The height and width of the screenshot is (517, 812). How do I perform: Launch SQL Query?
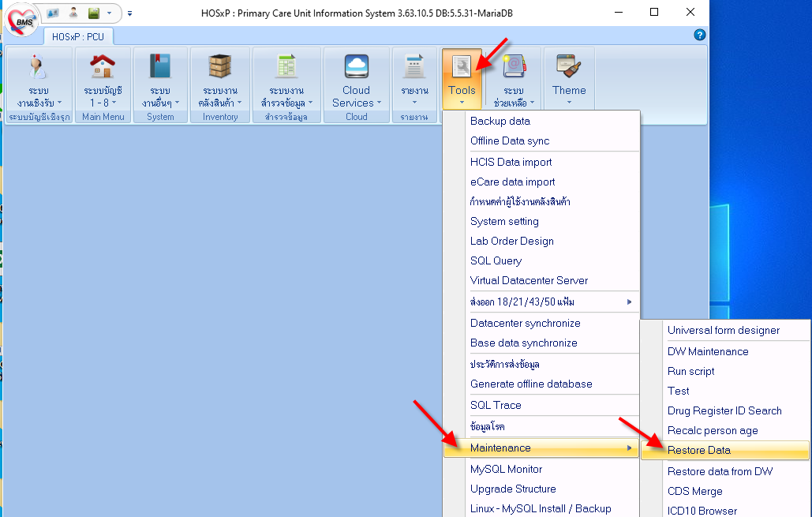541,260
